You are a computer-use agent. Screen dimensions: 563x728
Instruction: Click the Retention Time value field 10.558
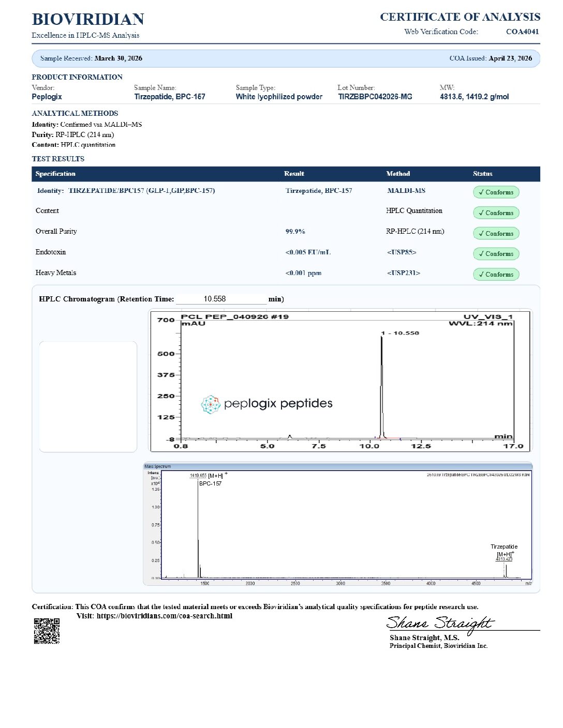(220, 299)
